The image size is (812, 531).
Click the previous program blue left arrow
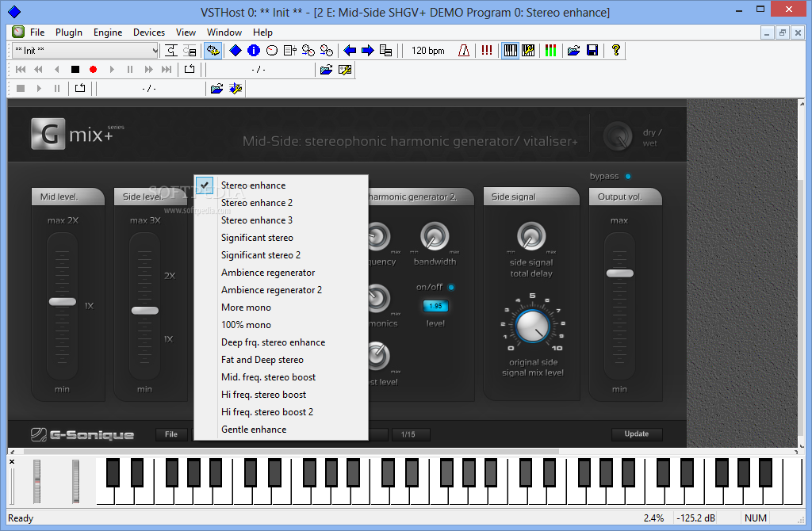[x=350, y=50]
